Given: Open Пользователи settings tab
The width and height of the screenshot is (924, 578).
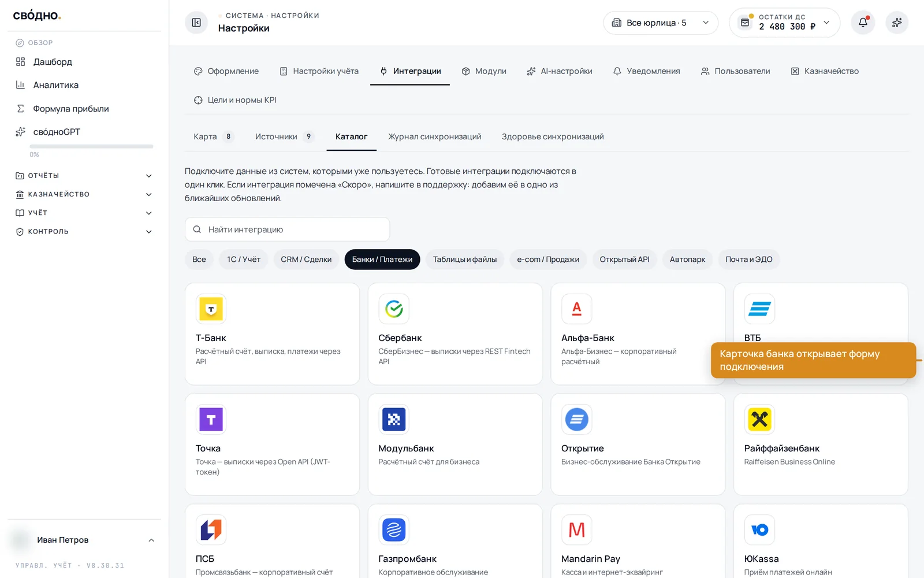Looking at the screenshot, I should pos(736,71).
